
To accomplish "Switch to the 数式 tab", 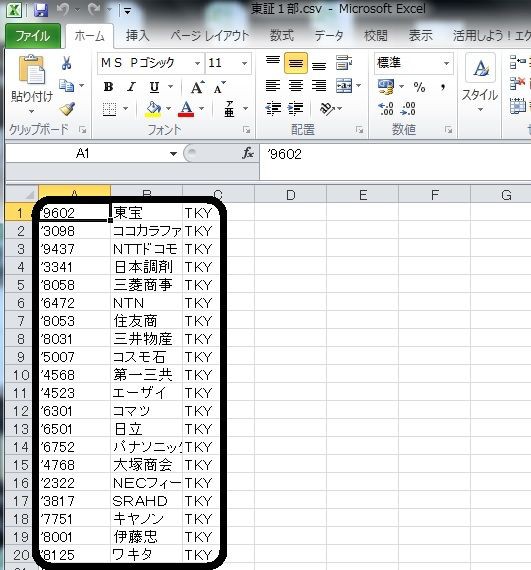I will click(x=282, y=36).
